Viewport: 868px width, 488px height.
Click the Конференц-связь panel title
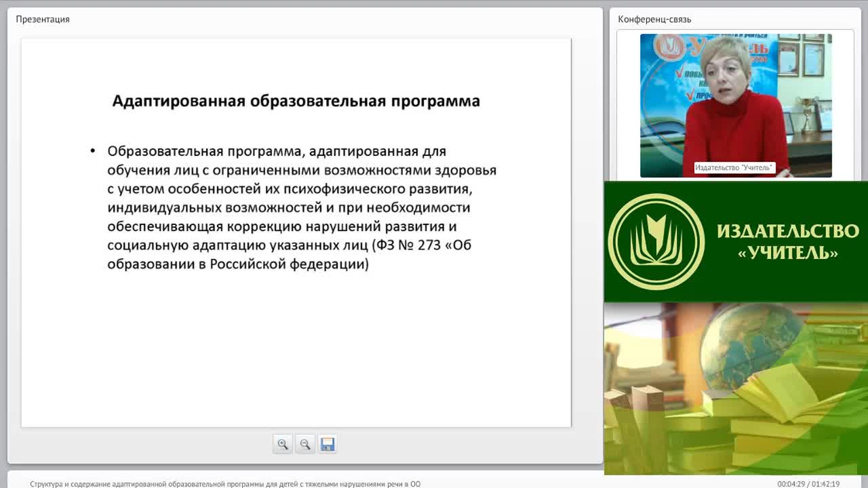(x=654, y=19)
